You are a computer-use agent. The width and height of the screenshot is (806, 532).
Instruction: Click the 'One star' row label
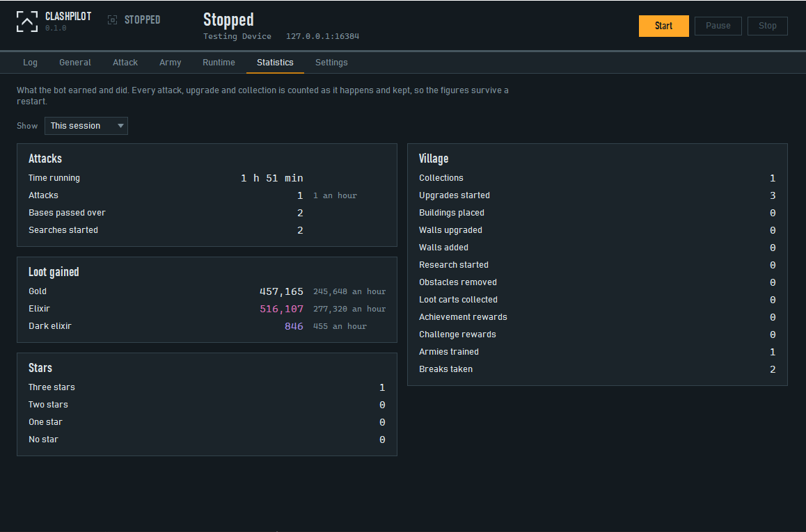(x=45, y=422)
